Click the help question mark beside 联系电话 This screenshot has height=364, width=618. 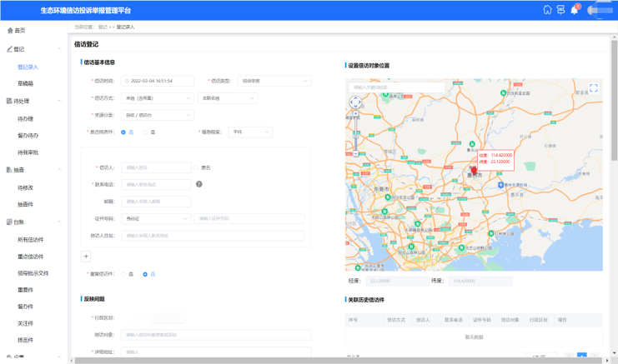click(x=198, y=184)
